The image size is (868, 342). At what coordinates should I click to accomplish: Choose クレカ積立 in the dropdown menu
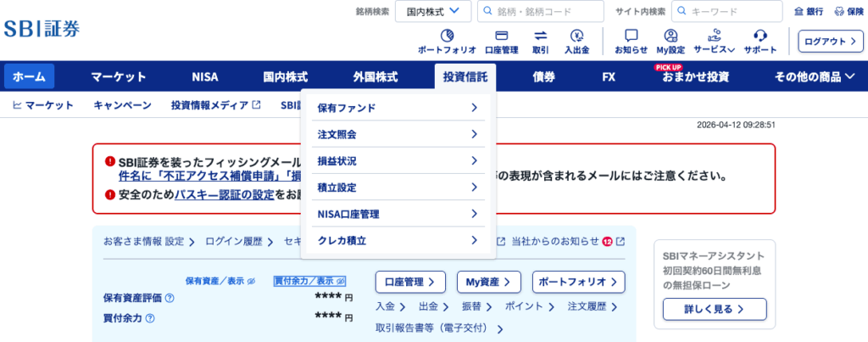[x=398, y=241]
